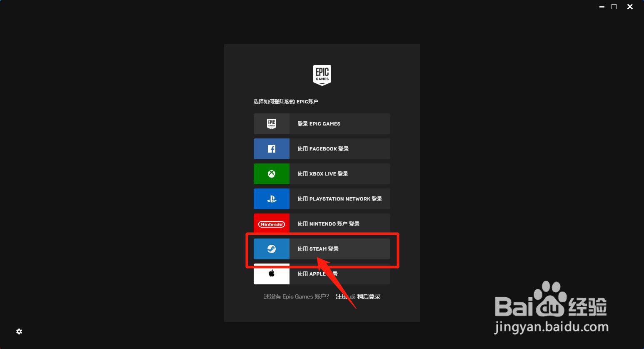Select 使用 XBOX LIVE 登录
Viewport: 644px width, 349px height.
pos(322,174)
